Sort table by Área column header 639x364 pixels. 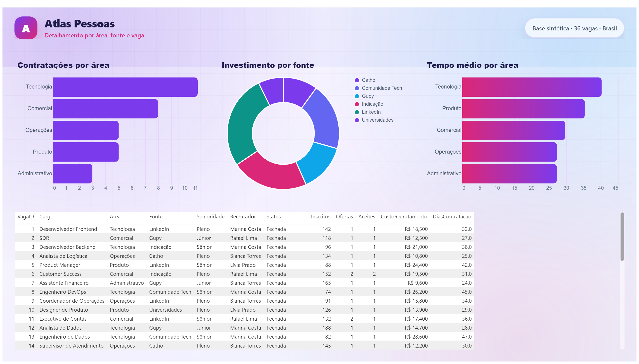click(115, 217)
